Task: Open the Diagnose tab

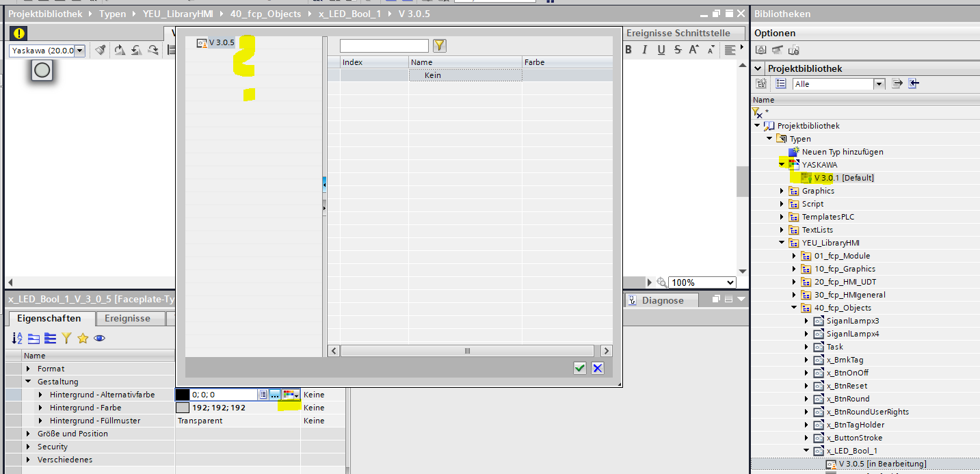Action: coord(662,300)
